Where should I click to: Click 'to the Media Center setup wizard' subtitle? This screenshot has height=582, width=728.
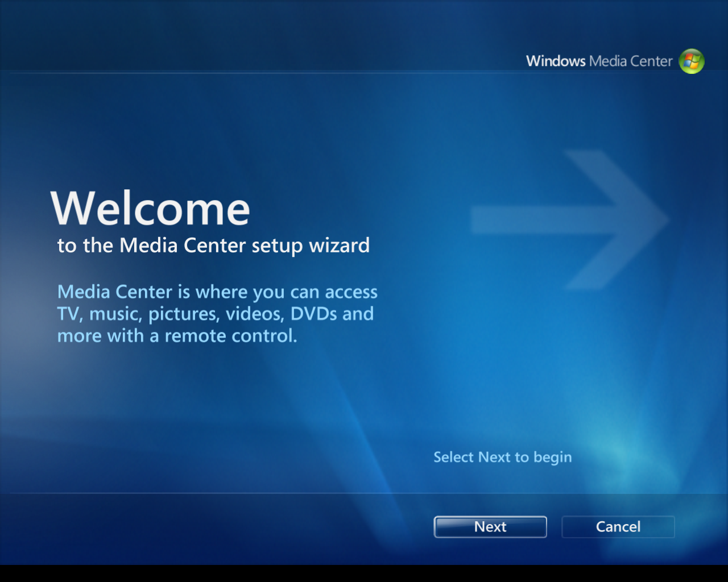tap(213, 246)
